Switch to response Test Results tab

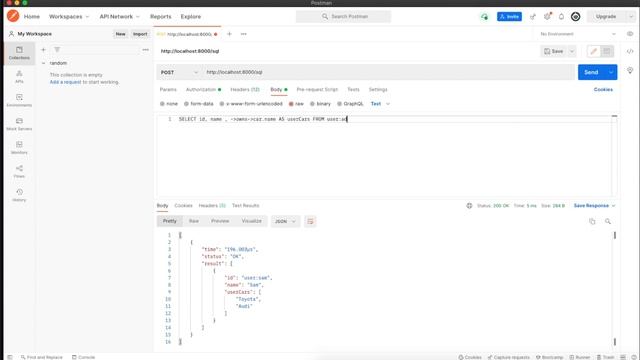pos(246,206)
